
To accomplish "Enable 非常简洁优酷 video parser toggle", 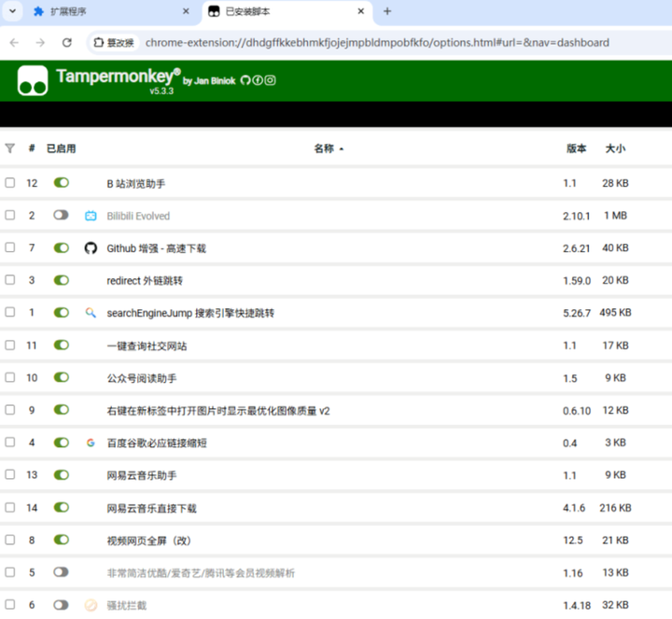I will pyautogui.click(x=62, y=571).
